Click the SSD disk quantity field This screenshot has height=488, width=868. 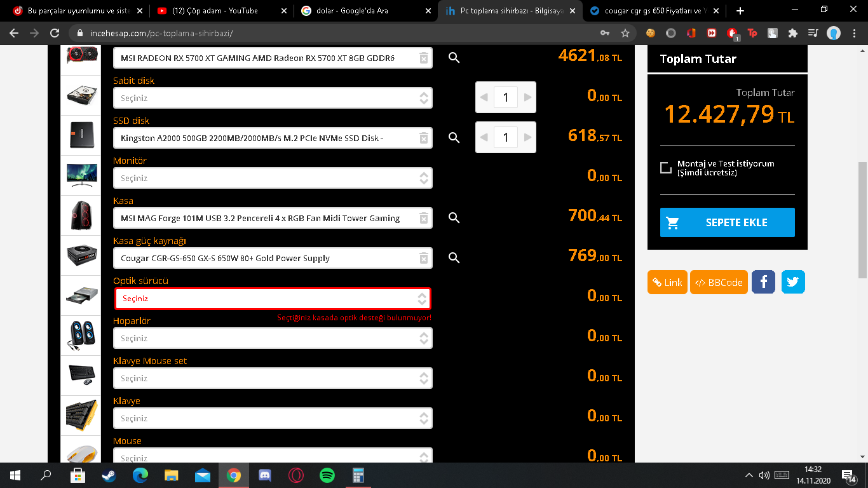tap(506, 137)
